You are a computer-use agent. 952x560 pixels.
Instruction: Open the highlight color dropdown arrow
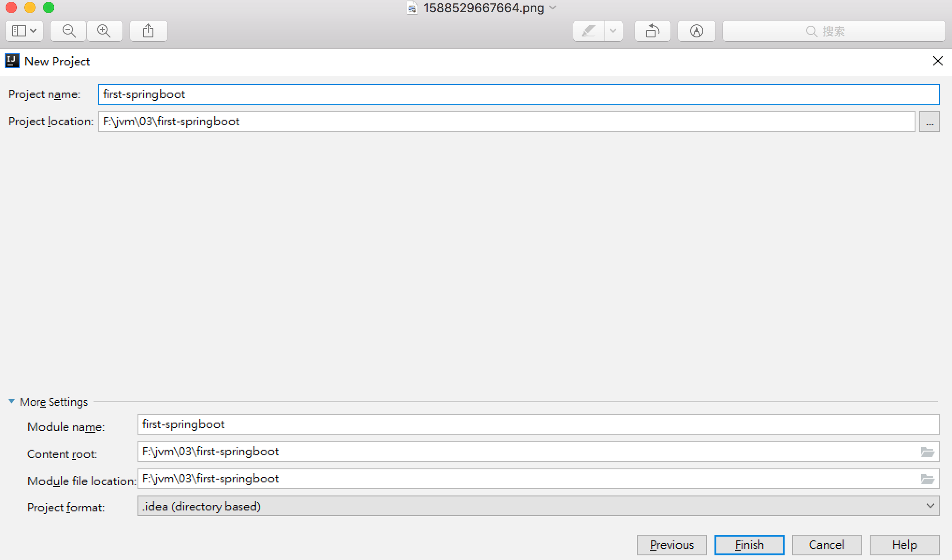coord(613,31)
